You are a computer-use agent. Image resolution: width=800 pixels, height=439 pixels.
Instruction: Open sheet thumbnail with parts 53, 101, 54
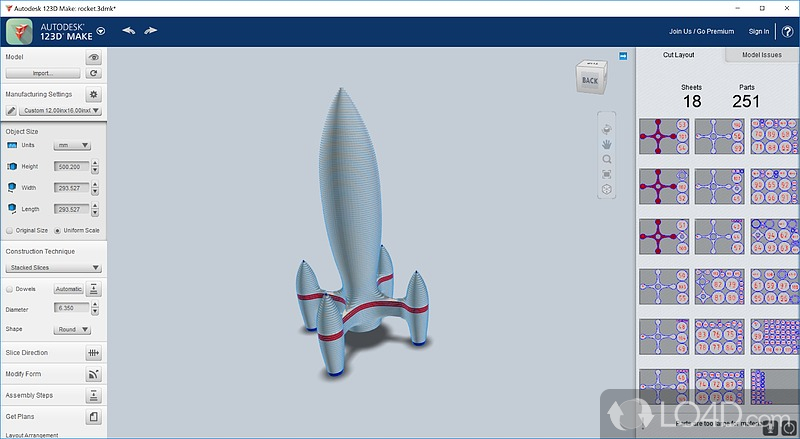coord(664,136)
